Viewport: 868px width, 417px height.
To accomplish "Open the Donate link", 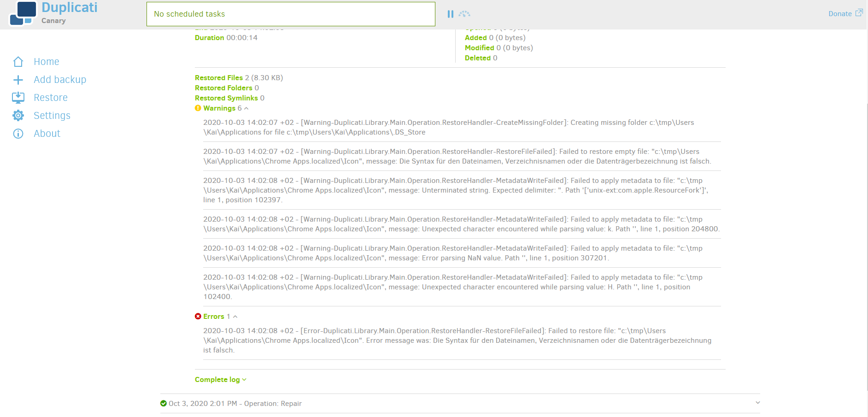I will 840,13.
